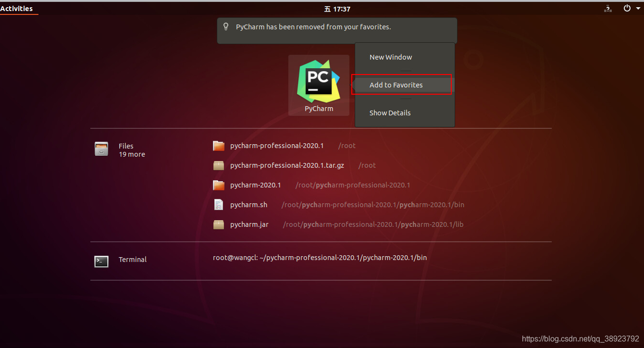Open the clock showing 17:37
644x348 pixels.
pos(337,9)
